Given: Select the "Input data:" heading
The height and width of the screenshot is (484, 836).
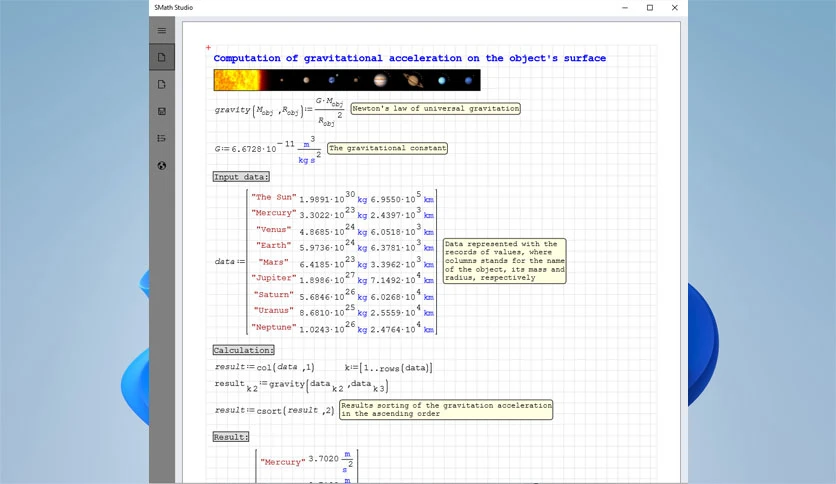Looking at the screenshot, I should tap(241, 176).
